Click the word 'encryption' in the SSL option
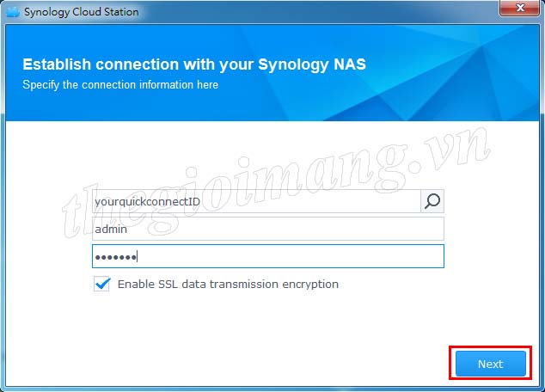This screenshot has height=392, width=545. (x=310, y=285)
